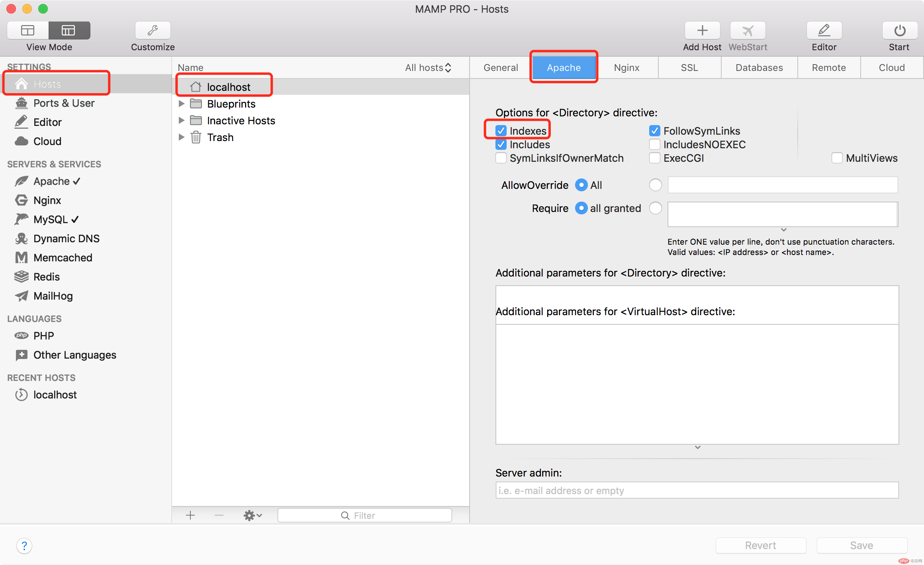Expand the Trash folder
The height and width of the screenshot is (565, 924).
(x=182, y=137)
